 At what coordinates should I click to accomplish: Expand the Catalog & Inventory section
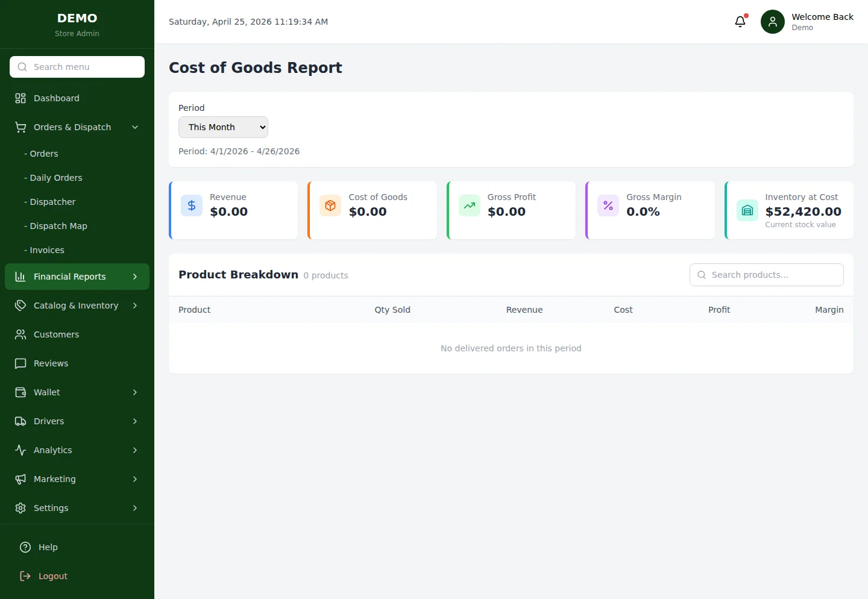[77, 306]
